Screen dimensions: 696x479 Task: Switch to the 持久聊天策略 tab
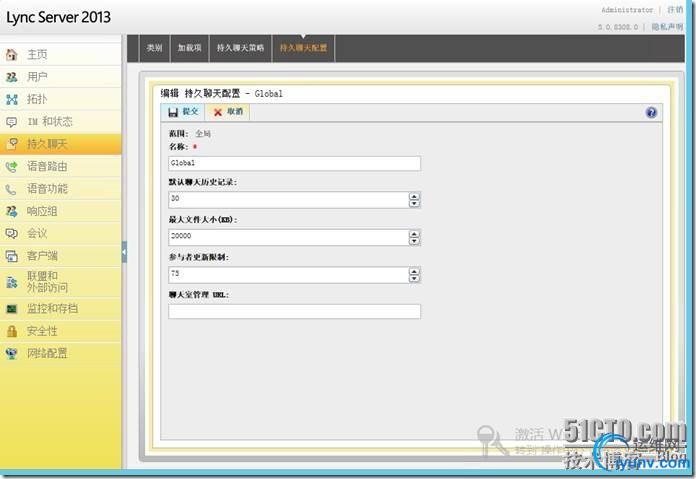[240, 48]
